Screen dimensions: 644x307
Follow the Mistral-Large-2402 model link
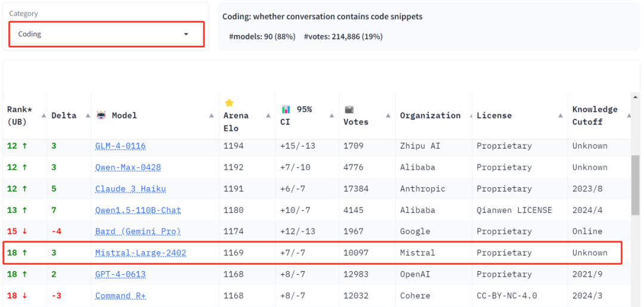click(141, 253)
